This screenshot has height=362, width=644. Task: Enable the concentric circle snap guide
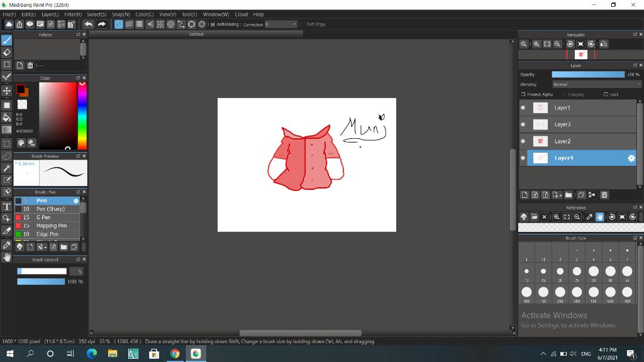(171, 25)
